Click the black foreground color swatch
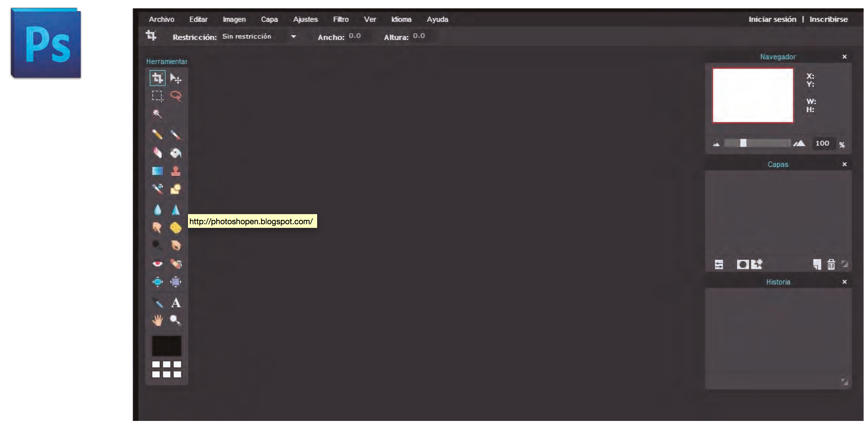Image resolution: width=868 pixels, height=426 pixels. 167,345
